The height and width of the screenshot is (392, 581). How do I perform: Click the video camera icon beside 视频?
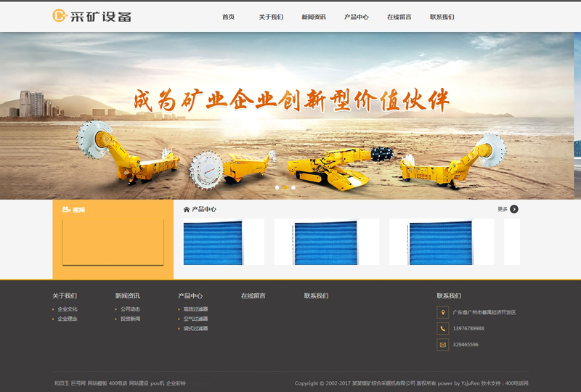[66, 210]
